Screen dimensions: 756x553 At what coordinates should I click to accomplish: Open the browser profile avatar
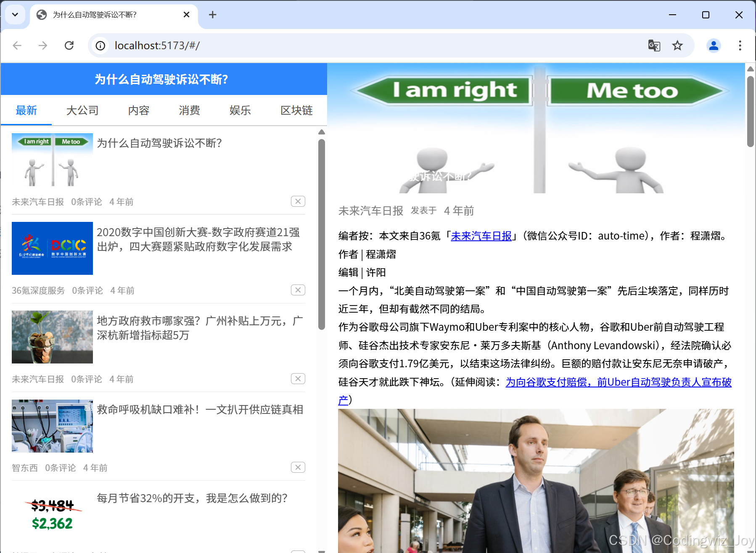(x=714, y=45)
